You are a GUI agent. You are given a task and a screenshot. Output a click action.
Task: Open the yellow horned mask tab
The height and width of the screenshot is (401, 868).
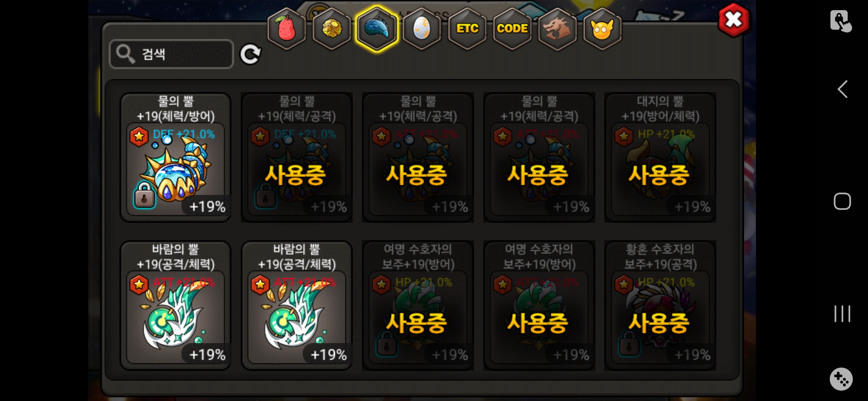click(x=602, y=29)
